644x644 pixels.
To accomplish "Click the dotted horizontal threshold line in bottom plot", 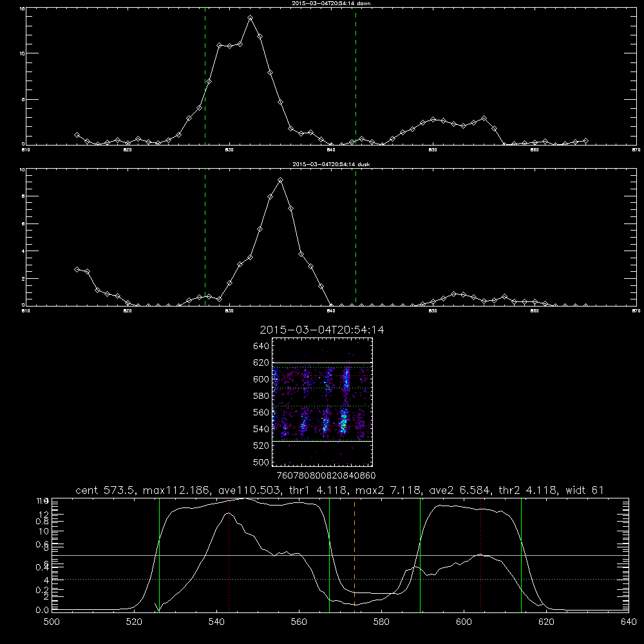I will [340, 579].
